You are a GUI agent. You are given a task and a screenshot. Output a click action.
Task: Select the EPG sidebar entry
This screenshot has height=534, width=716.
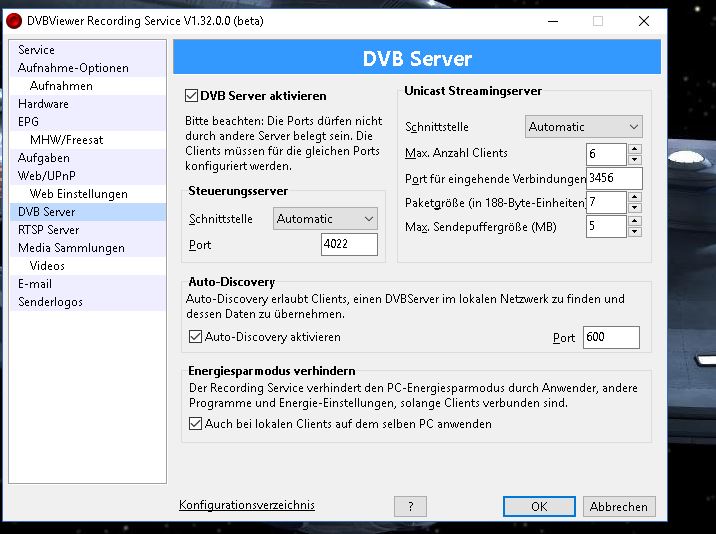point(88,122)
